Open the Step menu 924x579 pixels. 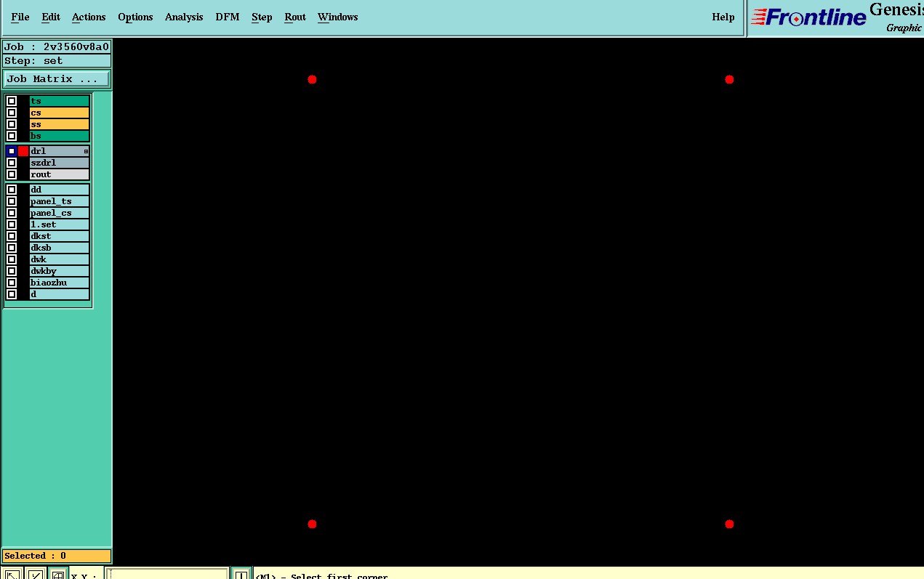pyautogui.click(x=262, y=17)
